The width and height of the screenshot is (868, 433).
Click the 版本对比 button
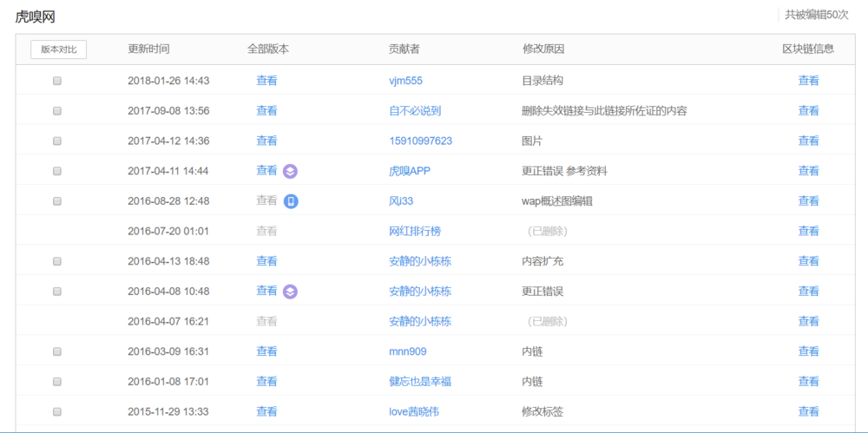(x=59, y=49)
